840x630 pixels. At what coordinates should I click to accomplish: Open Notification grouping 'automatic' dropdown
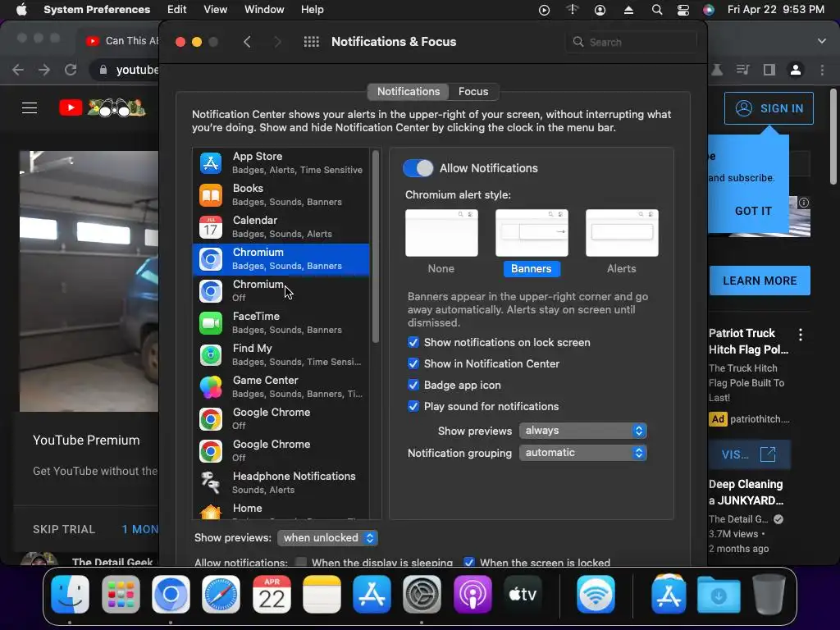pyautogui.click(x=583, y=453)
